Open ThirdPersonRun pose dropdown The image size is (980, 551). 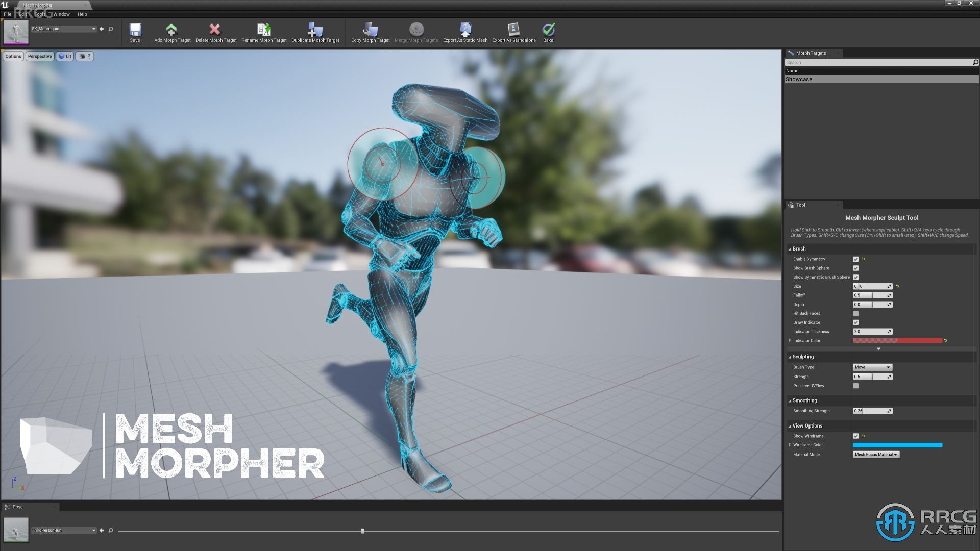[x=63, y=530]
